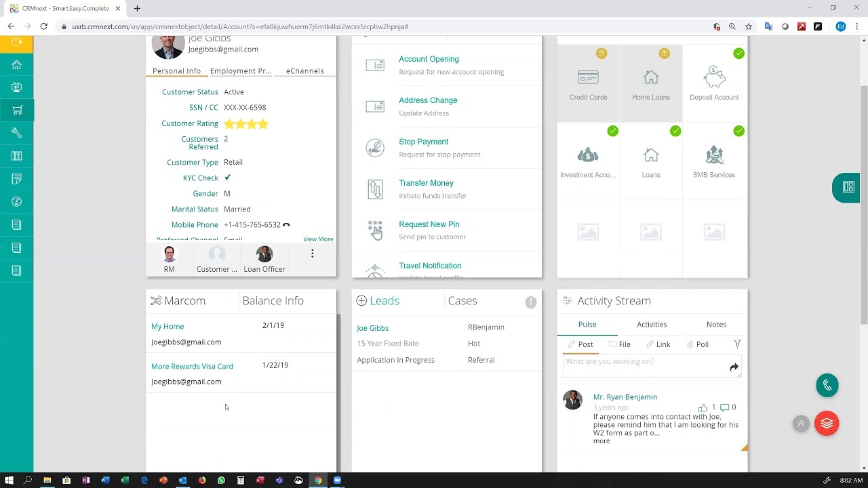
Task: Click the 'What are you working on?' field
Action: coord(644,362)
